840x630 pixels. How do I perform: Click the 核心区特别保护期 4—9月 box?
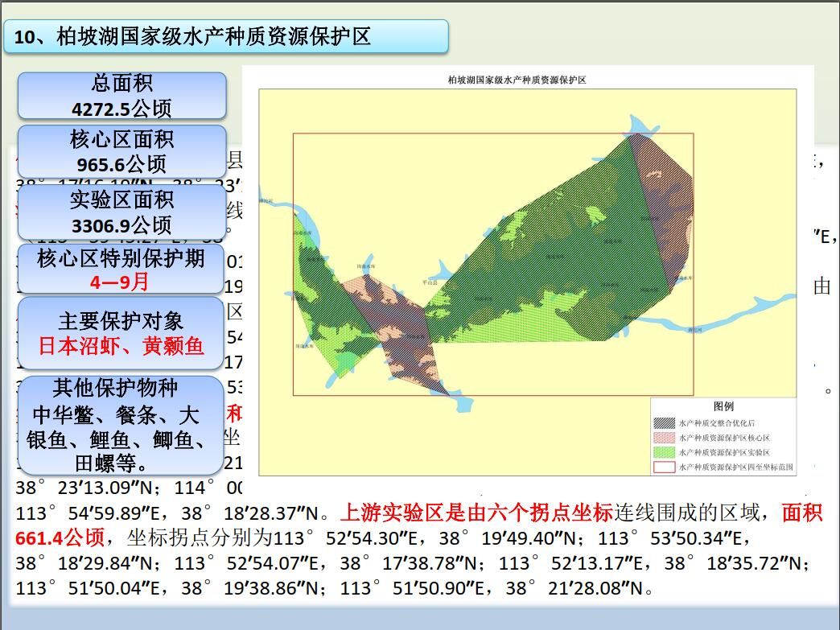pyautogui.click(x=121, y=269)
